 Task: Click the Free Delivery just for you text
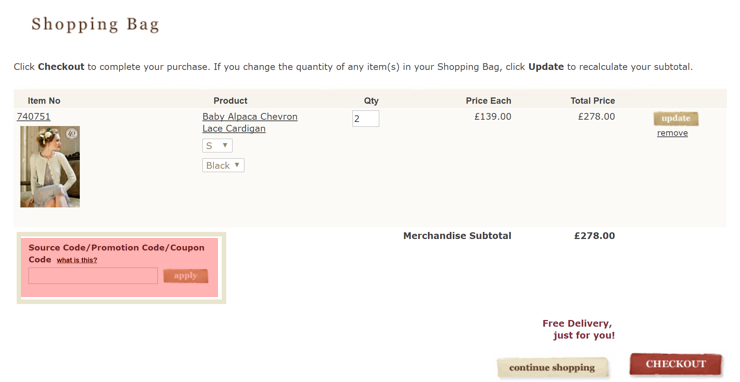[579, 330]
